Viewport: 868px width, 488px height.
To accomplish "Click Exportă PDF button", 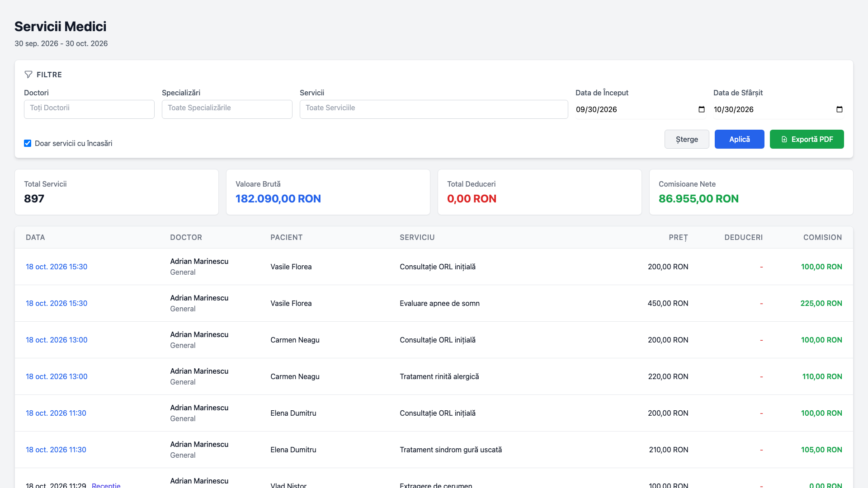I will click(807, 139).
